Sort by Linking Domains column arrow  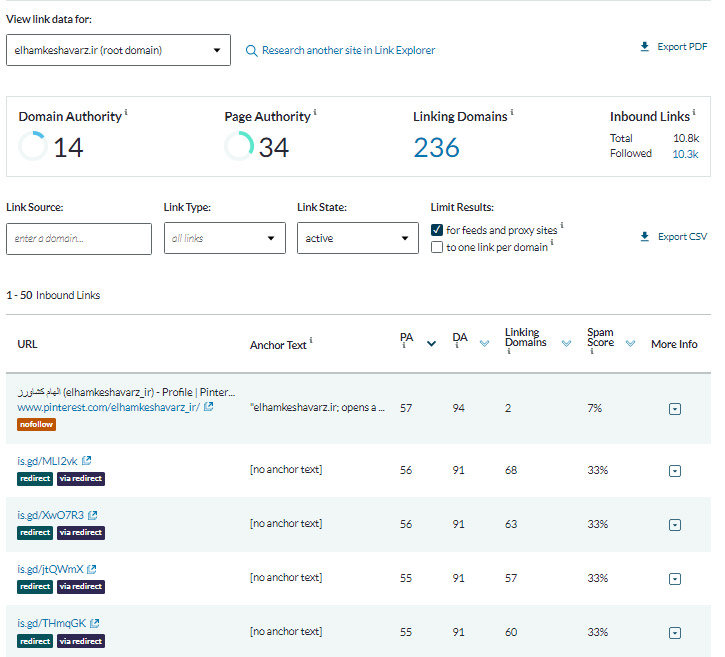point(566,344)
